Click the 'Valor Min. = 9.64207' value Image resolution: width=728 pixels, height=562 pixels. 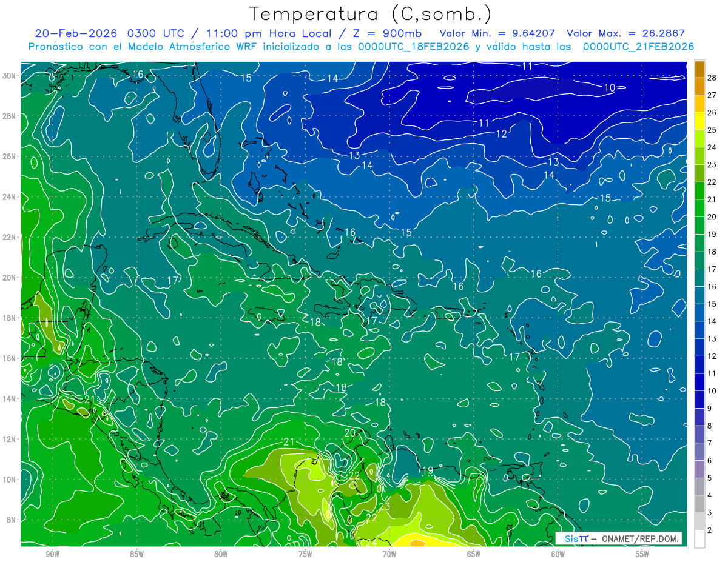497,33
